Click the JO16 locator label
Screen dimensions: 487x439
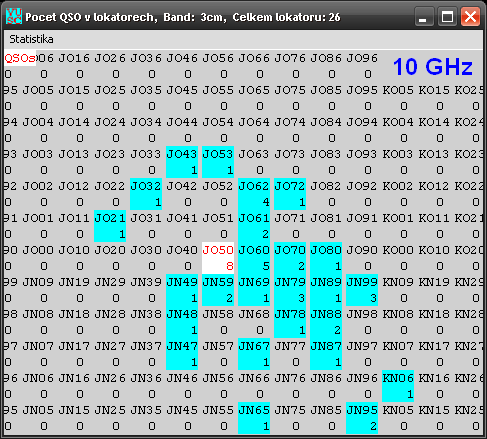[74, 58]
